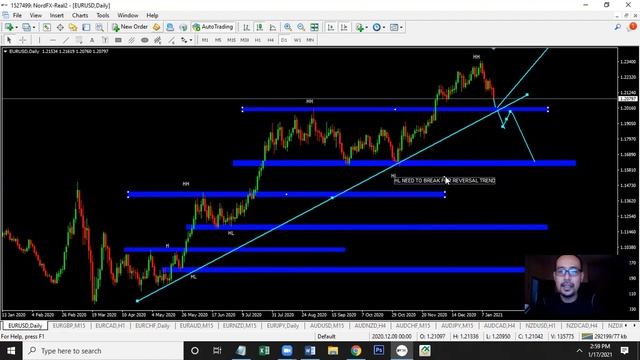Image resolution: width=640 pixels, height=360 pixels.
Task: Switch to the AUDUSD,M15 chart tab
Action: (327, 326)
